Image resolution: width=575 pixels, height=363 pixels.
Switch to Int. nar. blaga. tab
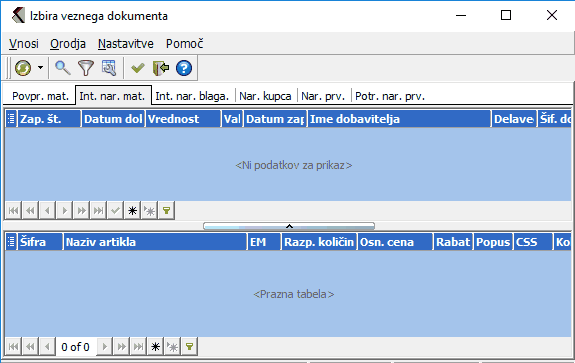pos(192,96)
